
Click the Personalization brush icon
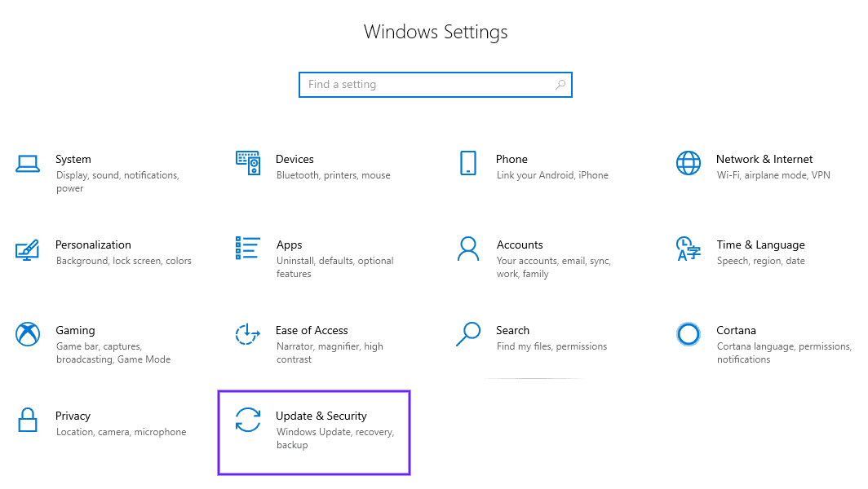pos(28,249)
